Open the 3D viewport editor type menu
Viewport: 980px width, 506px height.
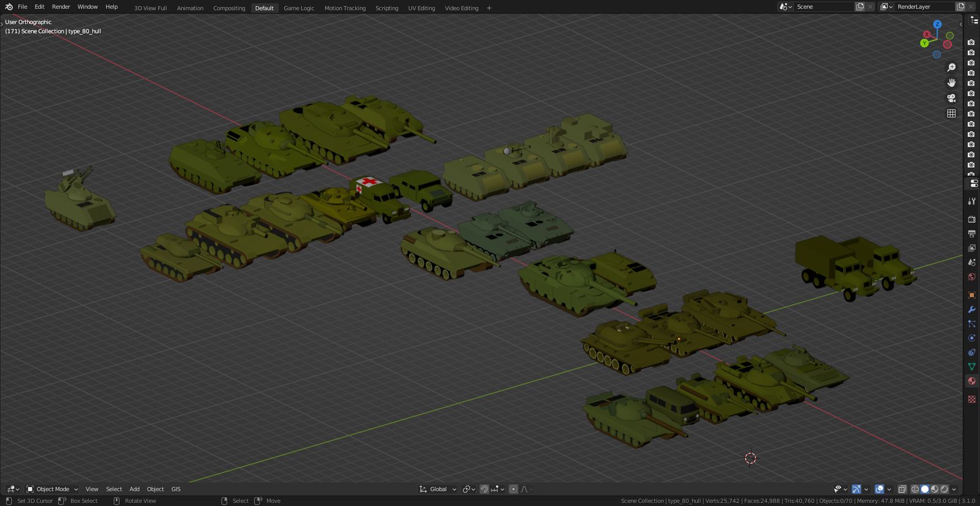click(x=13, y=489)
